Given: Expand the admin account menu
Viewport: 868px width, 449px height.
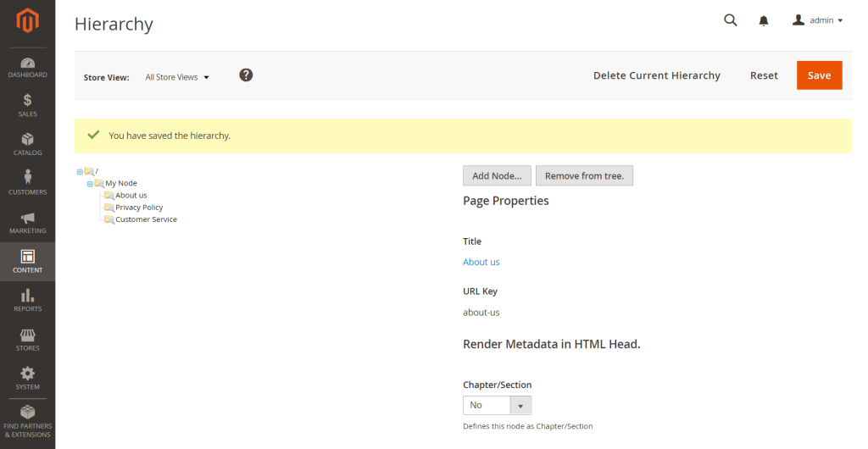Looking at the screenshot, I should (817, 20).
